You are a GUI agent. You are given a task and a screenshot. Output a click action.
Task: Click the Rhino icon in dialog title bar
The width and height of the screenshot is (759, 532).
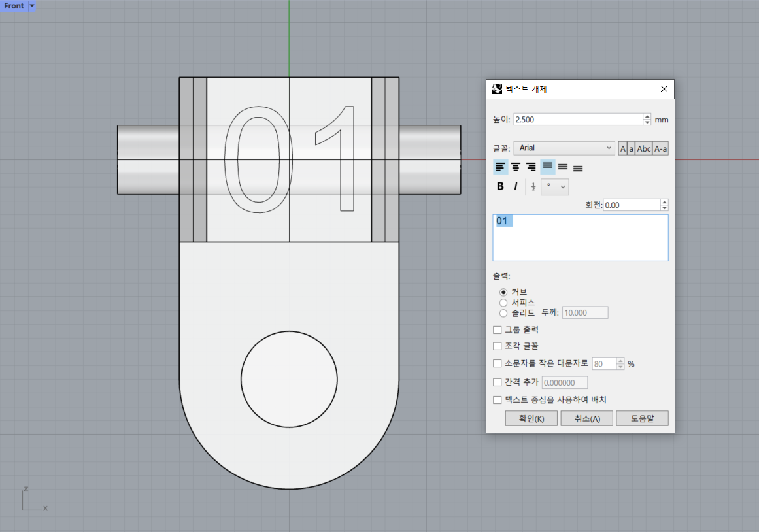[x=497, y=89]
